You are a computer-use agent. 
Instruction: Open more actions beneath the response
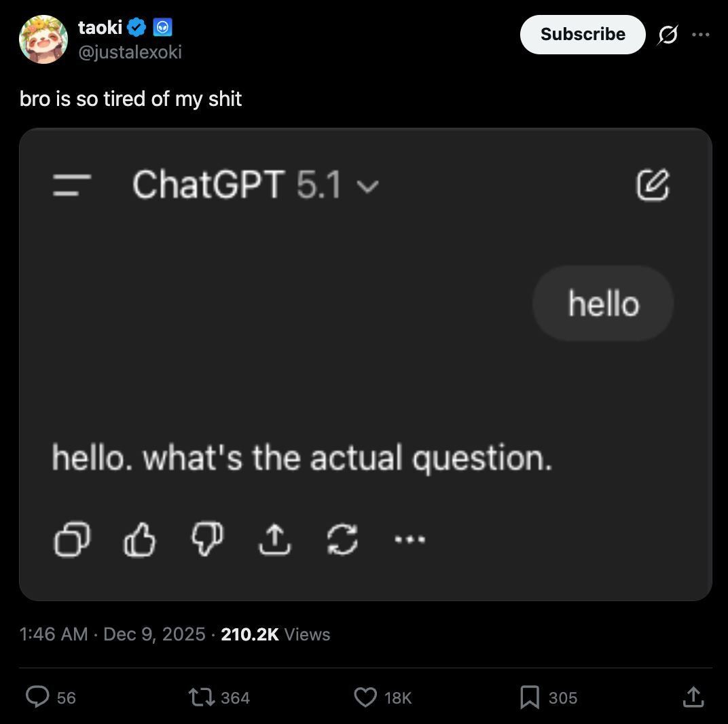410,539
